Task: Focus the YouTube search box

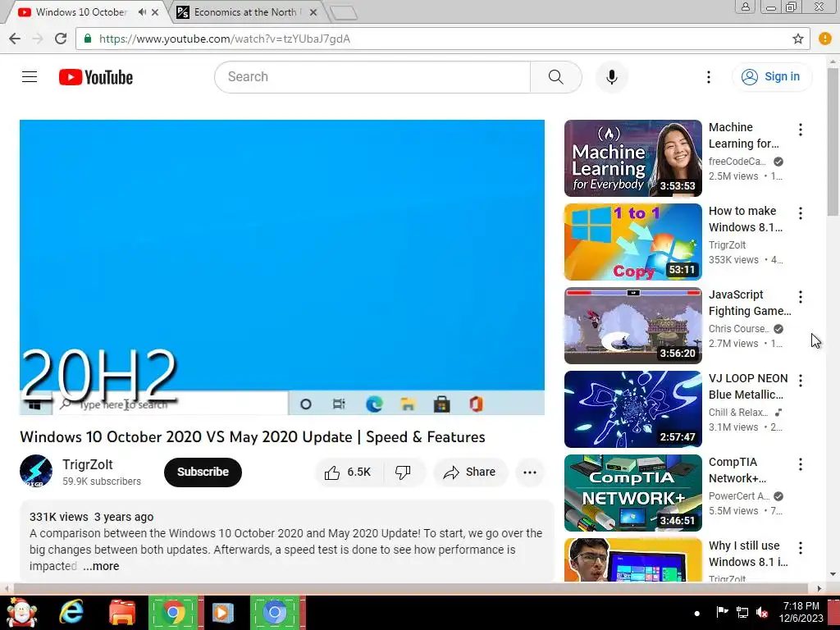Action: (x=372, y=77)
